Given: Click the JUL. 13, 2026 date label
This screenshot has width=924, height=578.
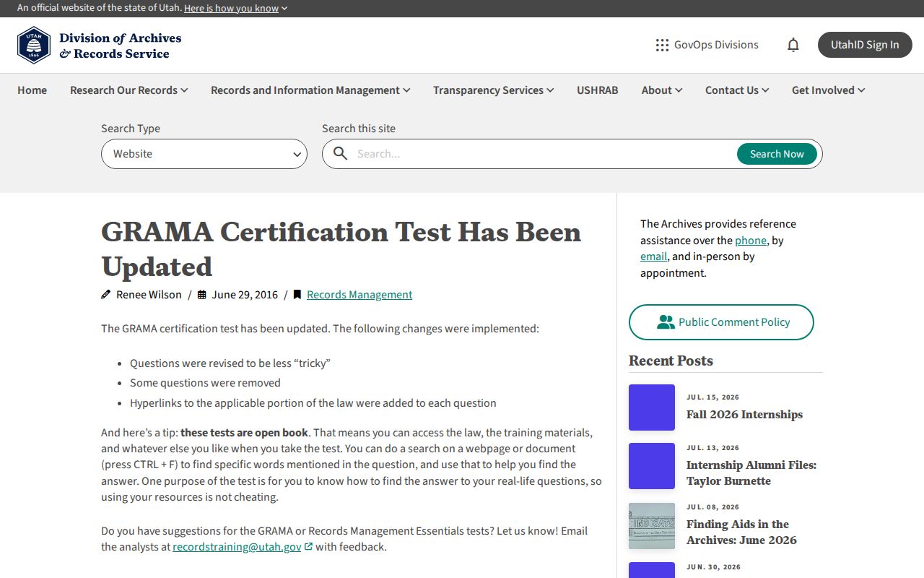Looking at the screenshot, I should click(x=712, y=448).
